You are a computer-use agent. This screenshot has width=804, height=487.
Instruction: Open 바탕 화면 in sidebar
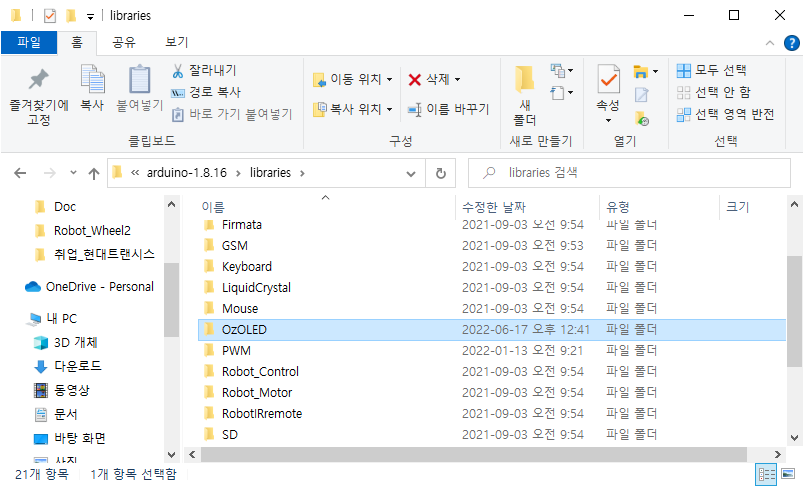(70, 438)
